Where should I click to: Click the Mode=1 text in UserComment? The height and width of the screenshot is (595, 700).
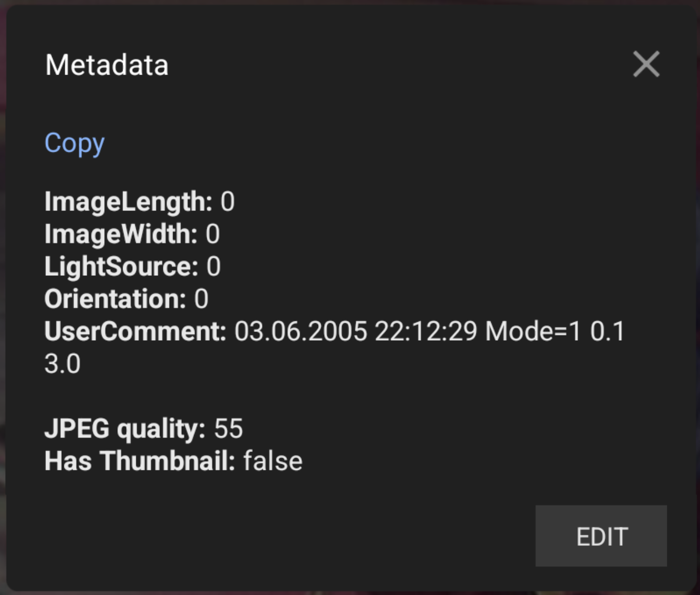click(x=533, y=331)
